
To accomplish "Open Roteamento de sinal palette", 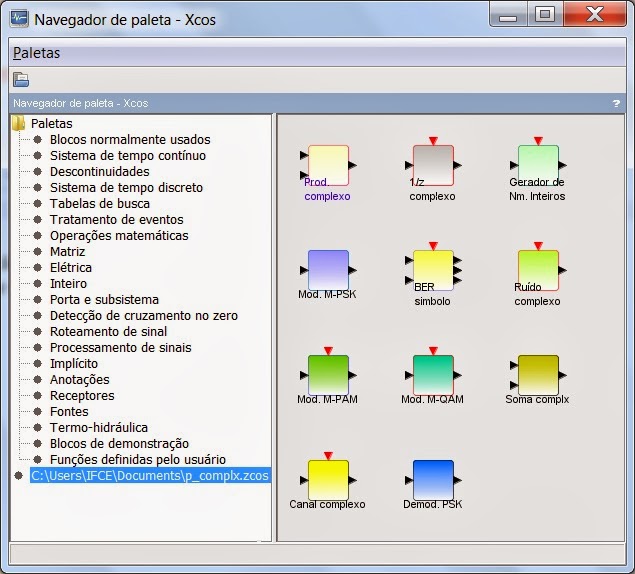I will [x=108, y=332].
